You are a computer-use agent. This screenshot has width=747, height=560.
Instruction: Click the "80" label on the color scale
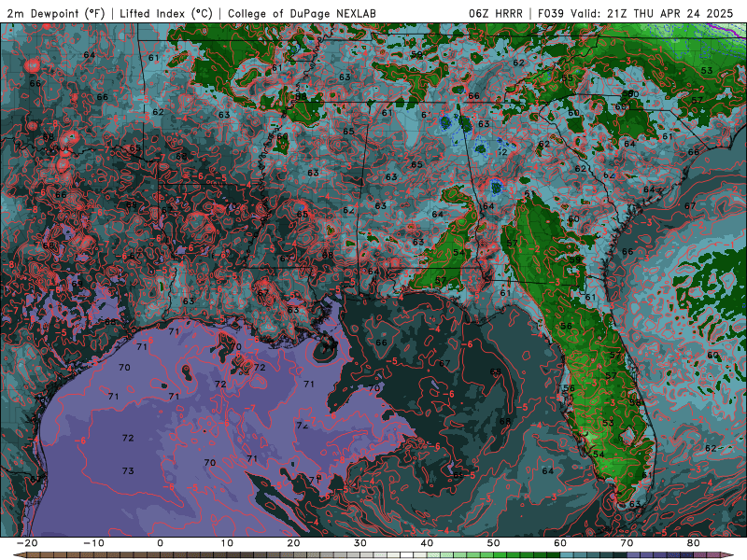click(x=694, y=543)
